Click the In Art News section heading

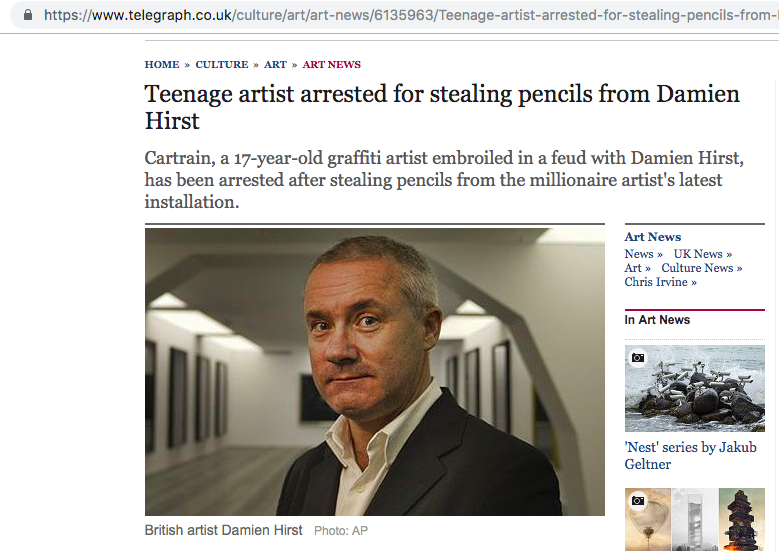point(657,320)
